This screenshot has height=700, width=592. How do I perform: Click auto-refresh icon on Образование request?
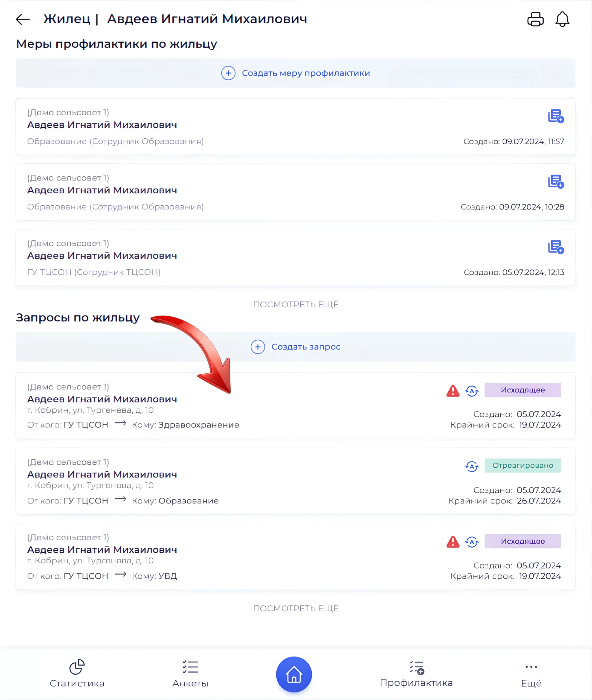coord(472,466)
